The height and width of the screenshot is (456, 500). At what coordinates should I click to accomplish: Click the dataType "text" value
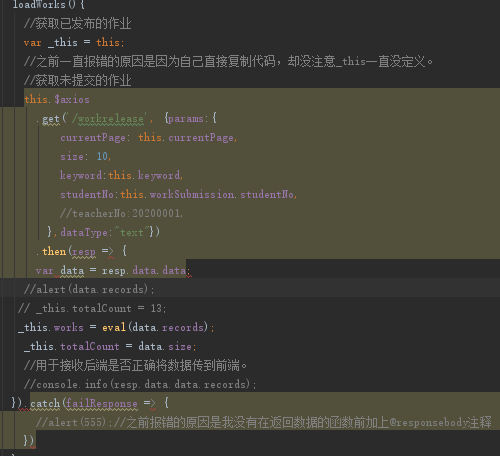click(131, 232)
